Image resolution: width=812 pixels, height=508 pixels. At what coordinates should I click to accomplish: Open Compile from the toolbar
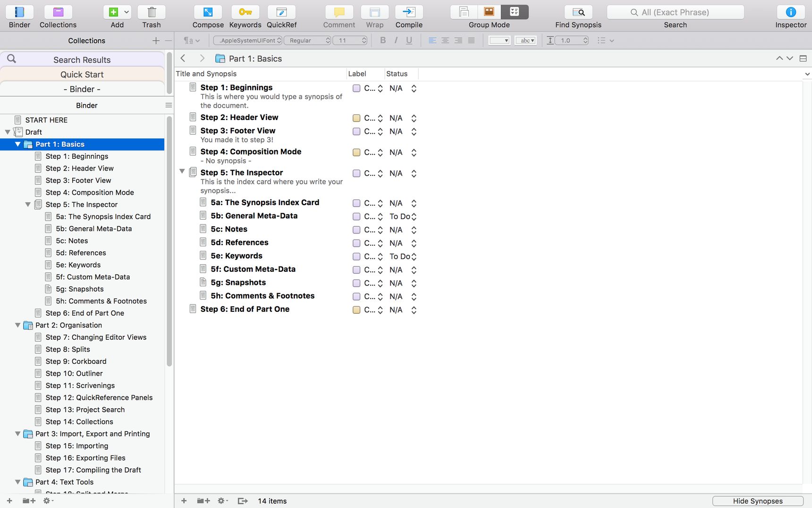tap(409, 12)
